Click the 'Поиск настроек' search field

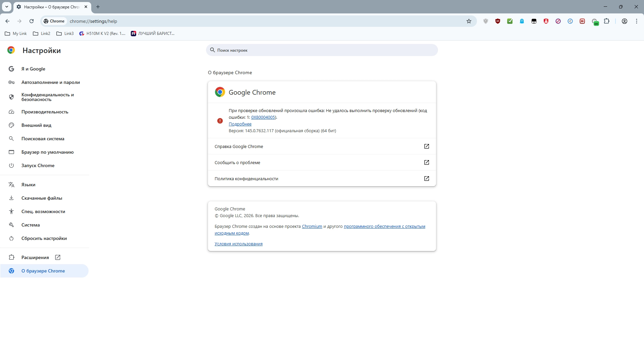[x=322, y=50]
